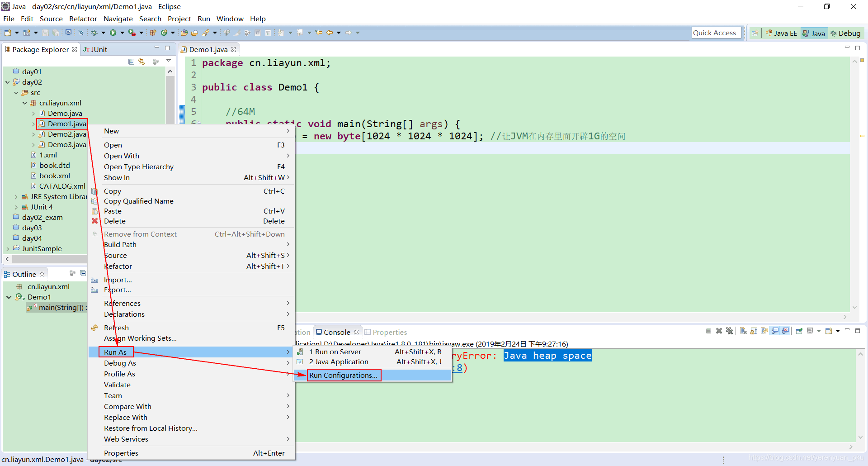868x466 pixels.
Task: Toggle Block Selection Mode toolbar icon
Action: coord(257,33)
